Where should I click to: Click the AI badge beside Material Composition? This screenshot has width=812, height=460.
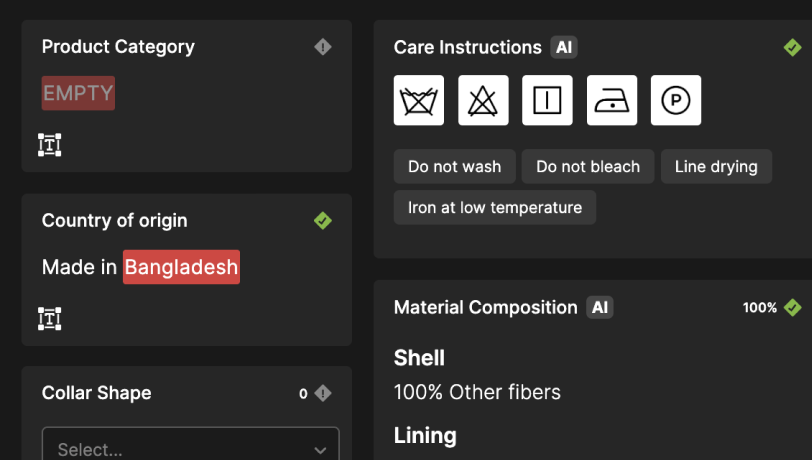coord(600,308)
